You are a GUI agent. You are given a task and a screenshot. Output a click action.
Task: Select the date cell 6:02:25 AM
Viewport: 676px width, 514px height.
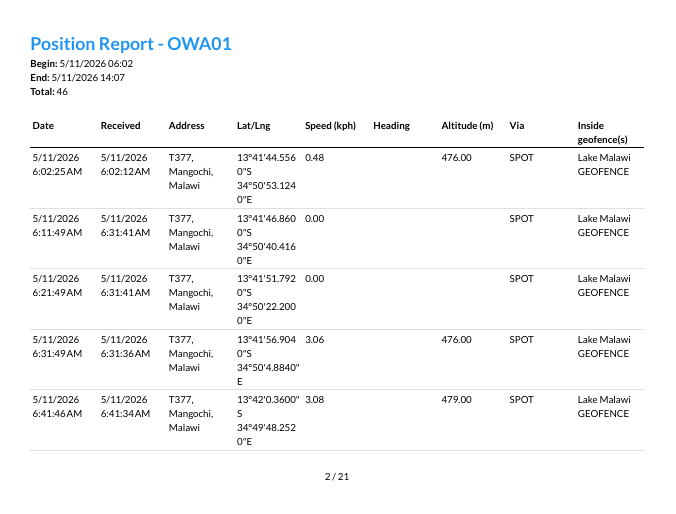[x=57, y=164]
